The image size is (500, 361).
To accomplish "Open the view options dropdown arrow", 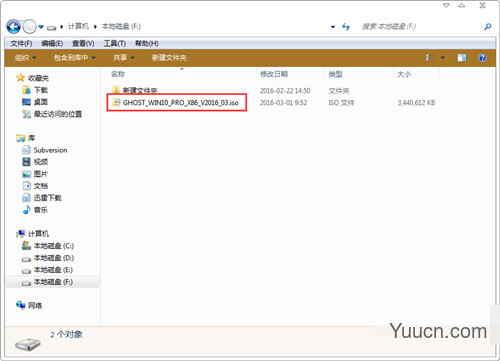I will coord(443,58).
